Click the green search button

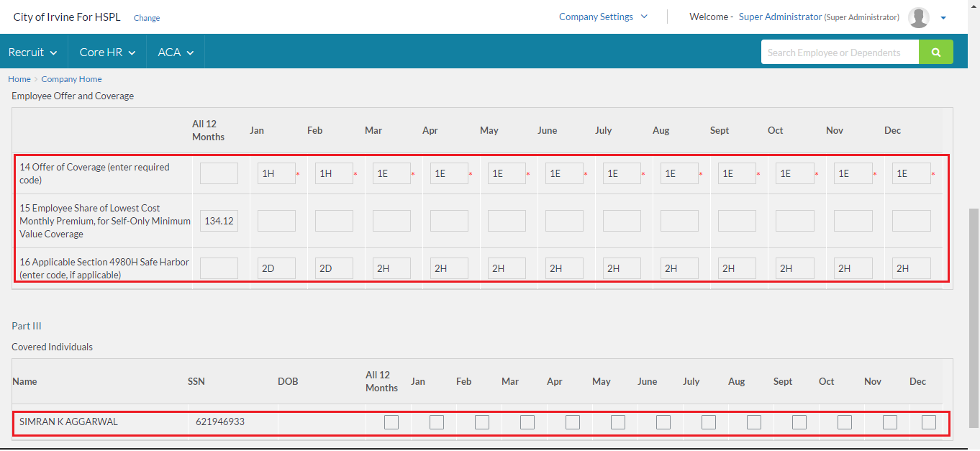point(936,53)
